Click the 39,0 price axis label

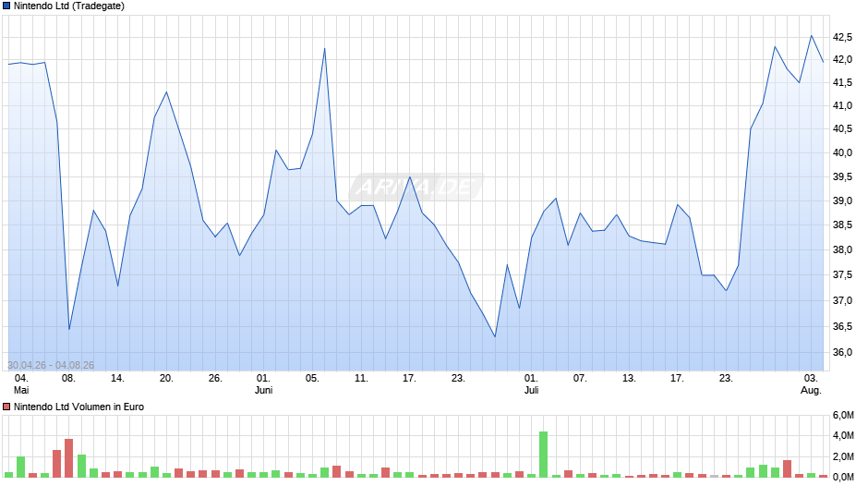(842, 200)
